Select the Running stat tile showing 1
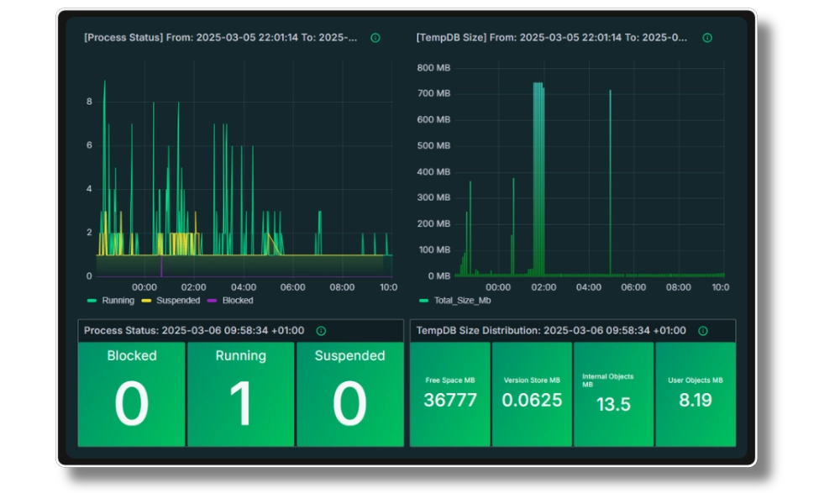This screenshot has height=504, width=840. pyautogui.click(x=241, y=394)
